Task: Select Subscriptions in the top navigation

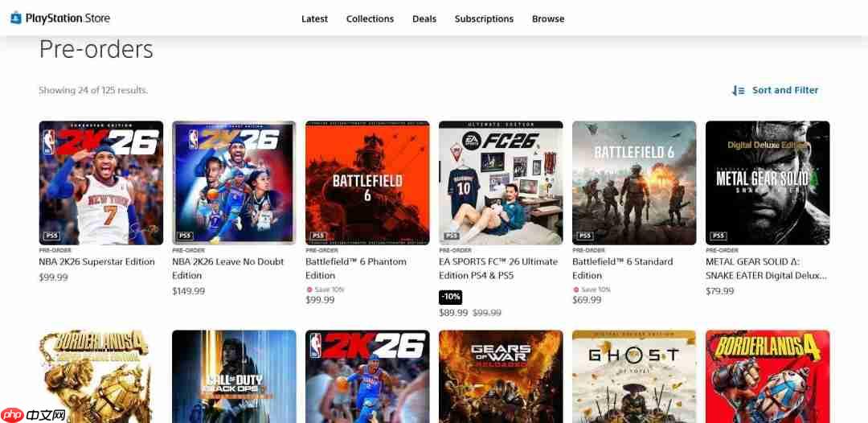Action: click(484, 18)
